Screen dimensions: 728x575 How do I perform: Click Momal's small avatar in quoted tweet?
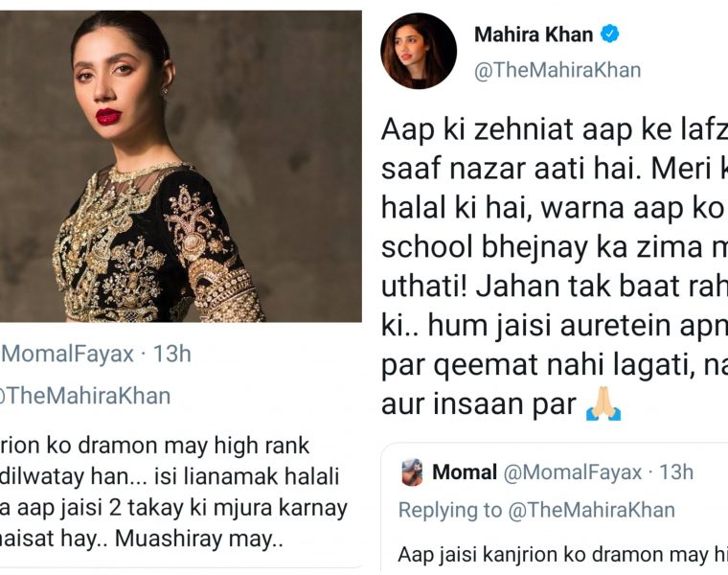[412, 472]
